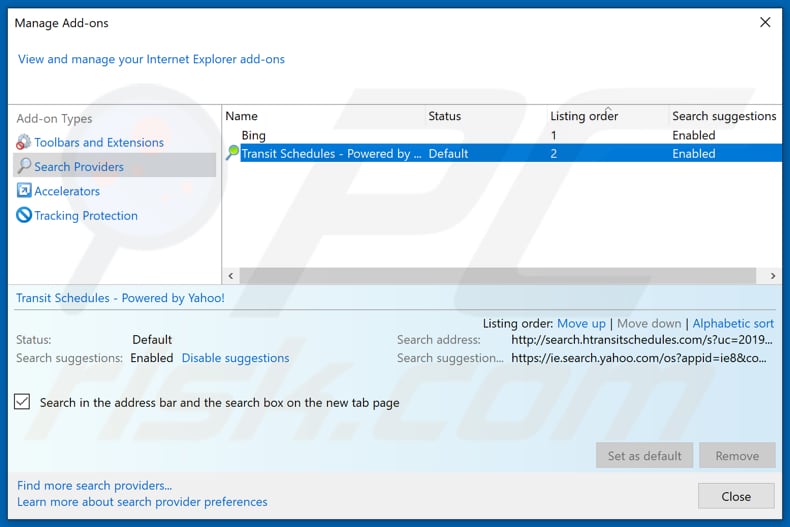Click the Transit Schedules provider icon
This screenshot has height=527, width=790.
pyautogui.click(x=232, y=152)
